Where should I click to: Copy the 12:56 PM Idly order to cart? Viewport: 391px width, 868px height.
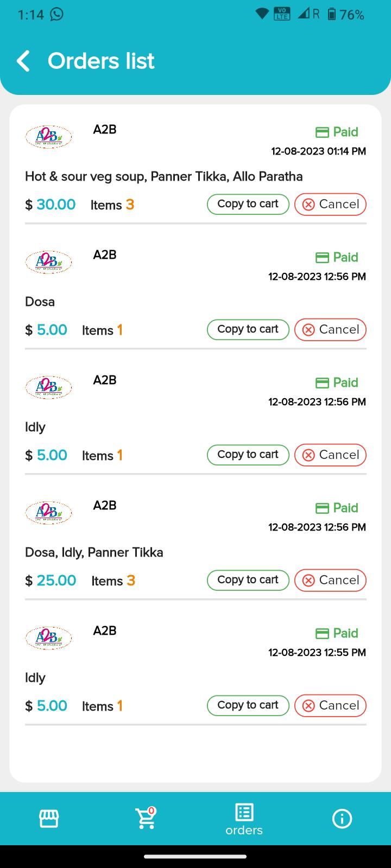pos(248,455)
